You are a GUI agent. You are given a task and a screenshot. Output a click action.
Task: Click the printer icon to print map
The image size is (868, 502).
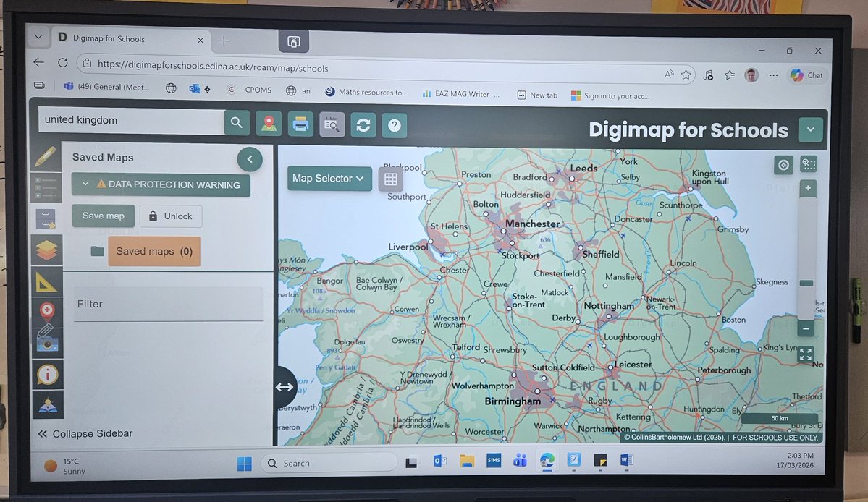pos(300,124)
